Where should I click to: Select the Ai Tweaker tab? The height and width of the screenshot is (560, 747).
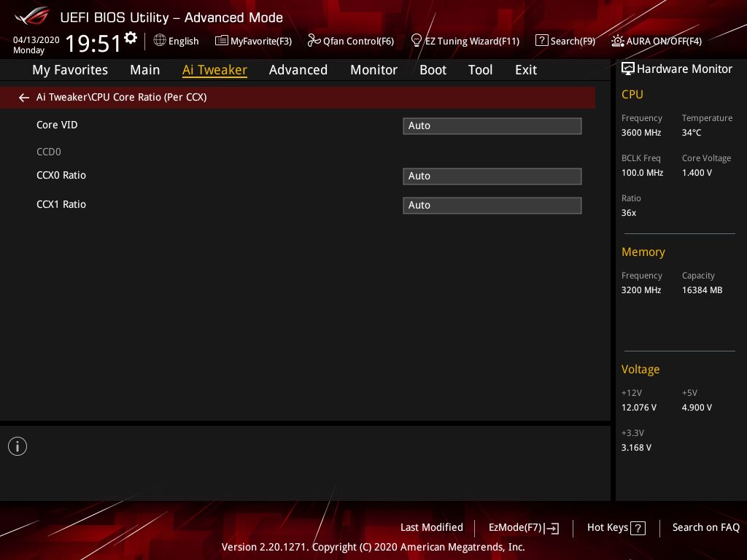click(x=214, y=70)
